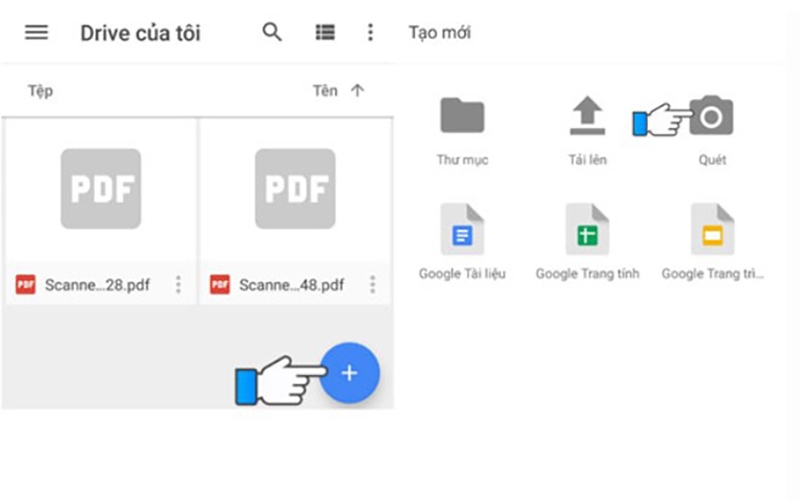The height and width of the screenshot is (500, 800).
Task: Open the Scanne...48.pdf thumbnail
Action: (295, 189)
